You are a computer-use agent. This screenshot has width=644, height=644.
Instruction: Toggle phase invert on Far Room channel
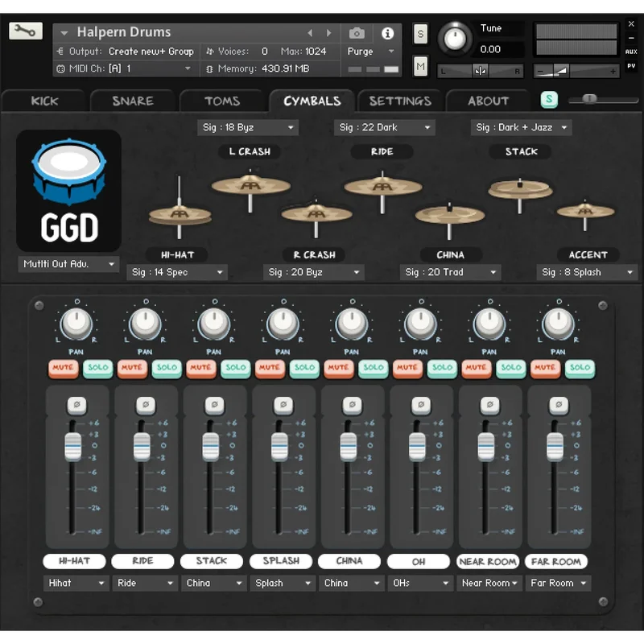click(559, 405)
